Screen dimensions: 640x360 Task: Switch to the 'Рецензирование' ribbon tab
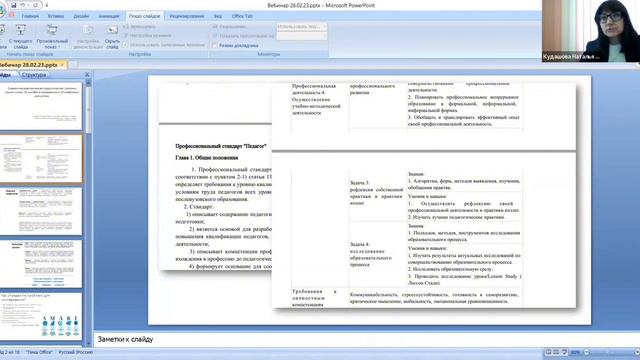[187, 16]
